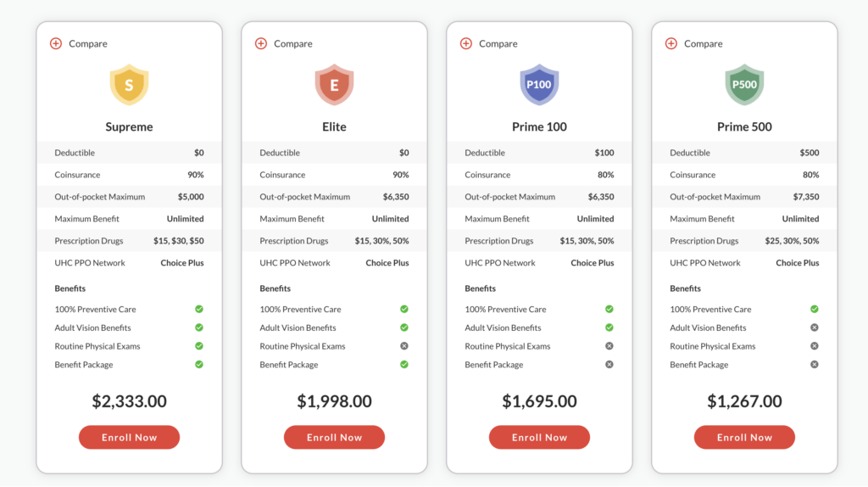This screenshot has height=487, width=868.
Task: Click Prime 100 plan's Compare plus icon
Action: [x=466, y=43]
